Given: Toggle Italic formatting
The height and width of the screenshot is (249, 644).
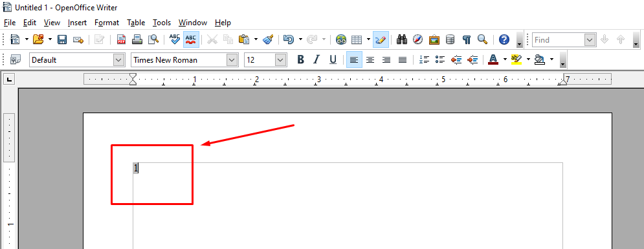Looking at the screenshot, I should 316,60.
